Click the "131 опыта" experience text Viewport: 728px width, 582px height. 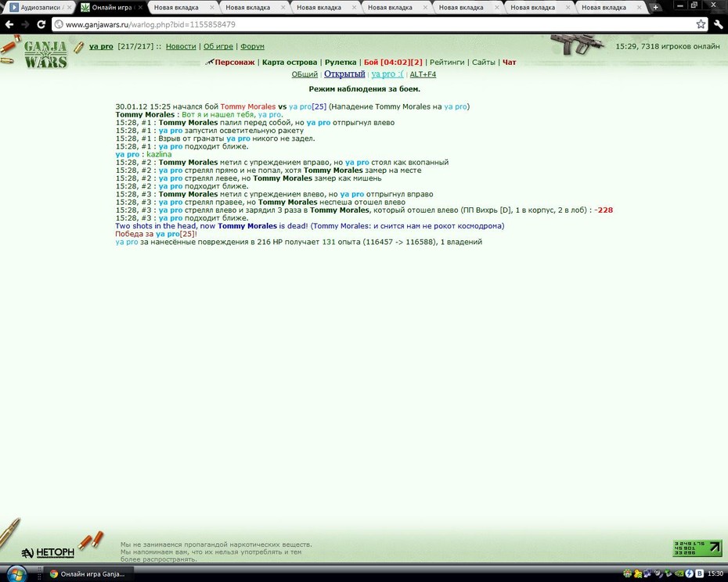[341, 242]
